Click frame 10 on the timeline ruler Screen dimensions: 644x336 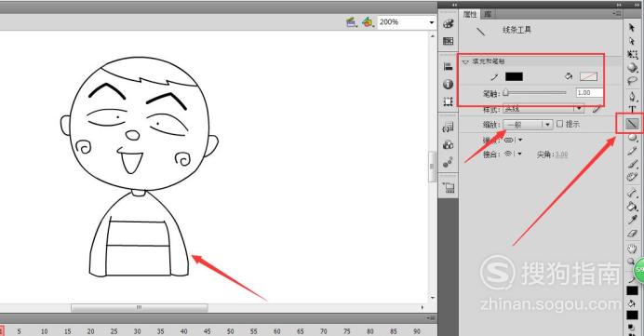point(44,331)
